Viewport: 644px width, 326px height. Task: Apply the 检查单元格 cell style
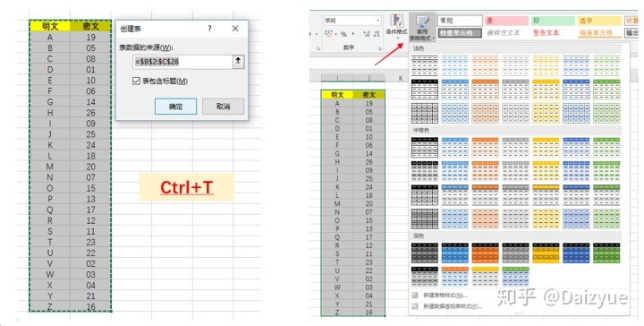coord(460,33)
